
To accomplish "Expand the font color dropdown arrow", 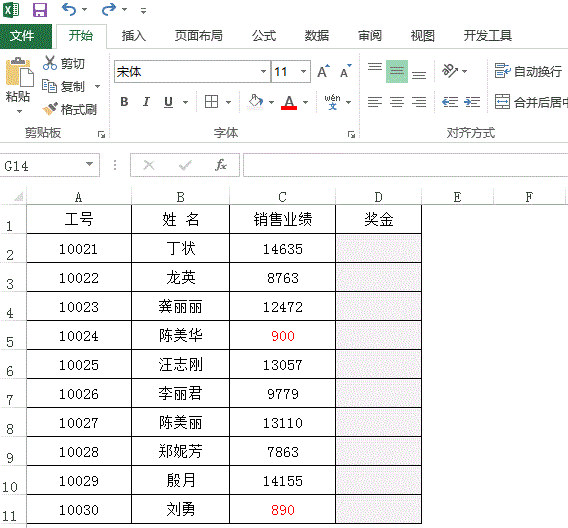I will (x=305, y=102).
